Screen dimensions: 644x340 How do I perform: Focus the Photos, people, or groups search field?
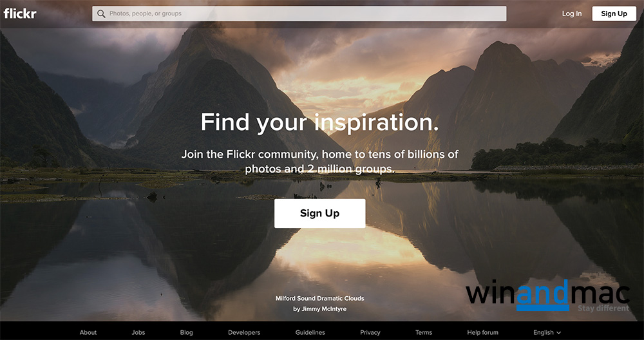coord(299,14)
